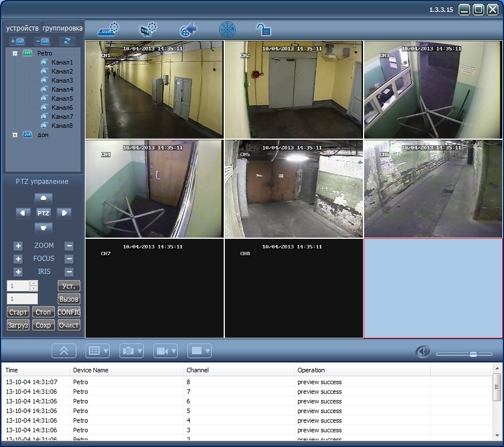Decrease FOCUS with minus button

pos(69,259)
